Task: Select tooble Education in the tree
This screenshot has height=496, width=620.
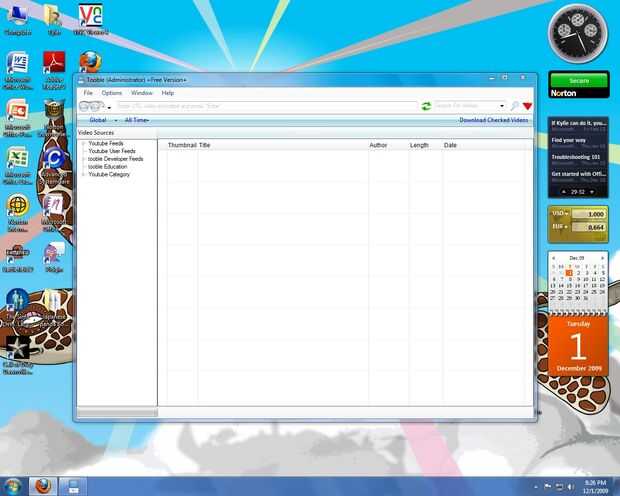Action: [108, 167]
